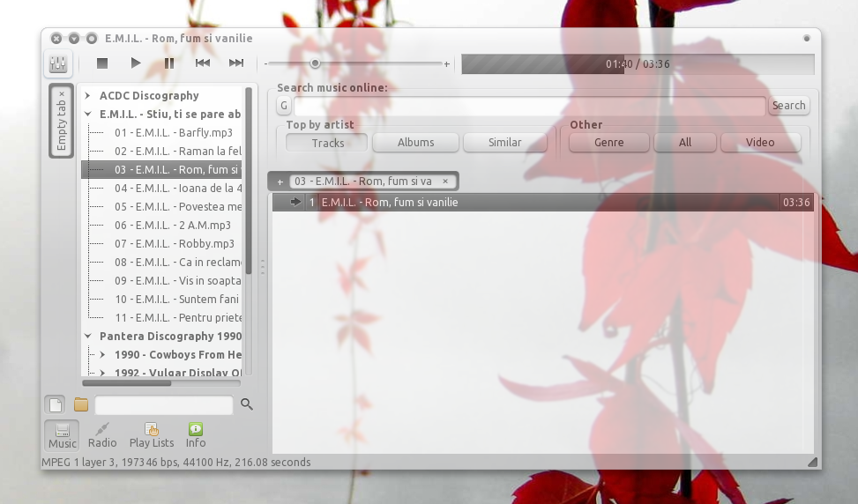The width and height of the screenshot is (858, 504).
Task: Click the pane divider handle dots
Action: pos(263,267)
